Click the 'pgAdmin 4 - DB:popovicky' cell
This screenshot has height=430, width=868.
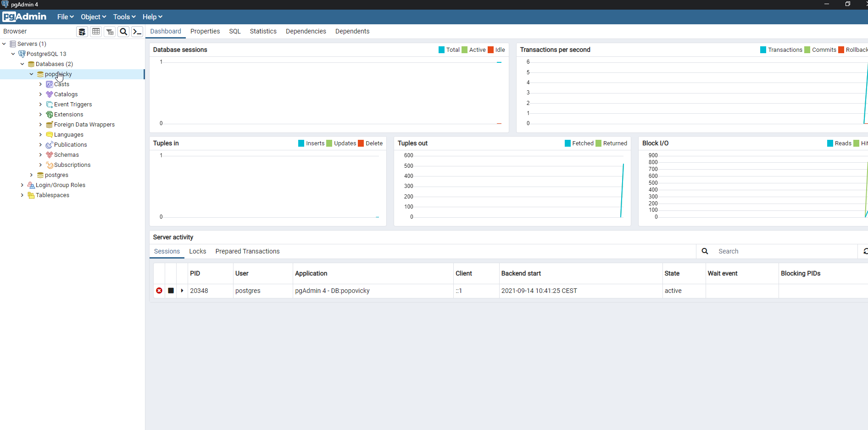tap(373, 291)
